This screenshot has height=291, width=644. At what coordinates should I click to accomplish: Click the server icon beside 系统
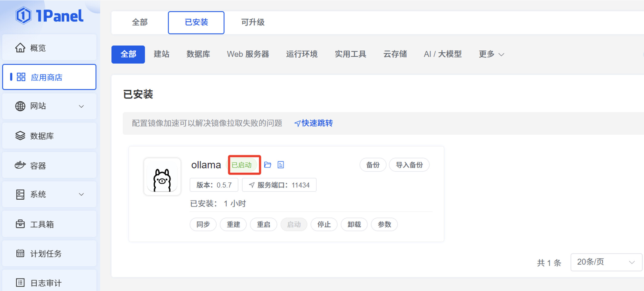[20, 194]
